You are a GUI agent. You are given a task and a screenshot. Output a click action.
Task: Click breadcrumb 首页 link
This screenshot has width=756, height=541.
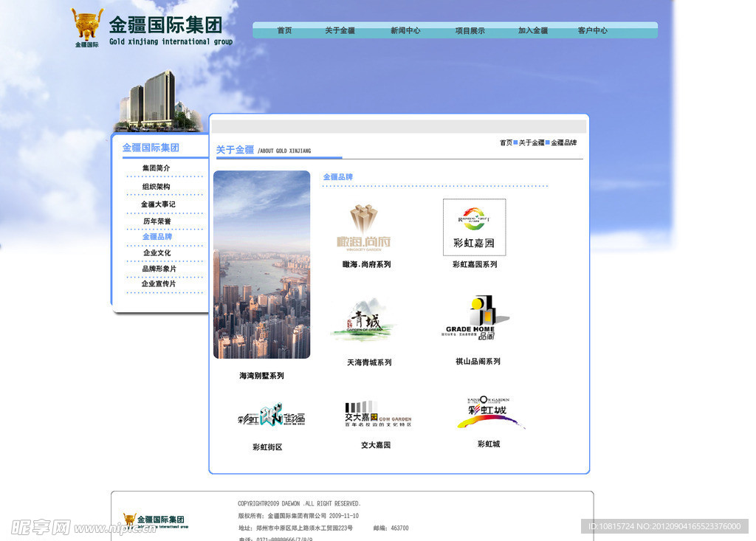click(506, 142)
